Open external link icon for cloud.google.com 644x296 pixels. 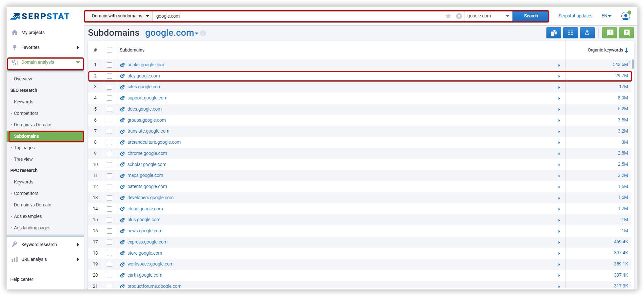122,209
